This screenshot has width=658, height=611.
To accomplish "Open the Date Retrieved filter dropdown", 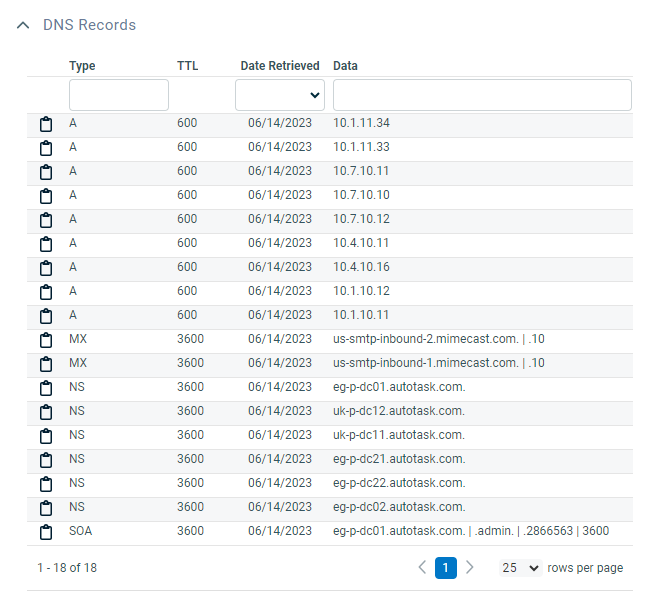I will coord(280,95).
